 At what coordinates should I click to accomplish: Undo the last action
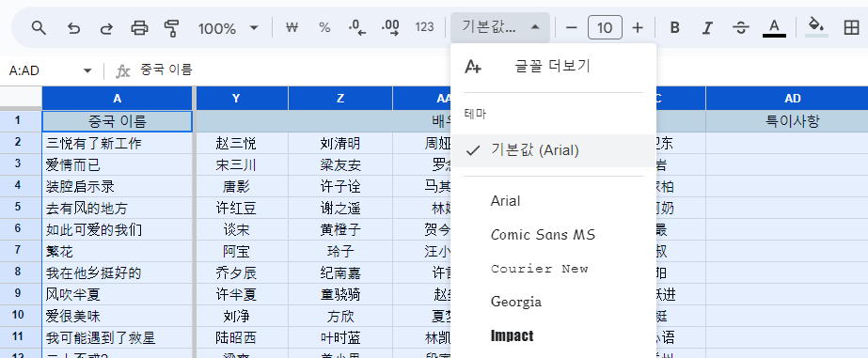tap(73, 27)
